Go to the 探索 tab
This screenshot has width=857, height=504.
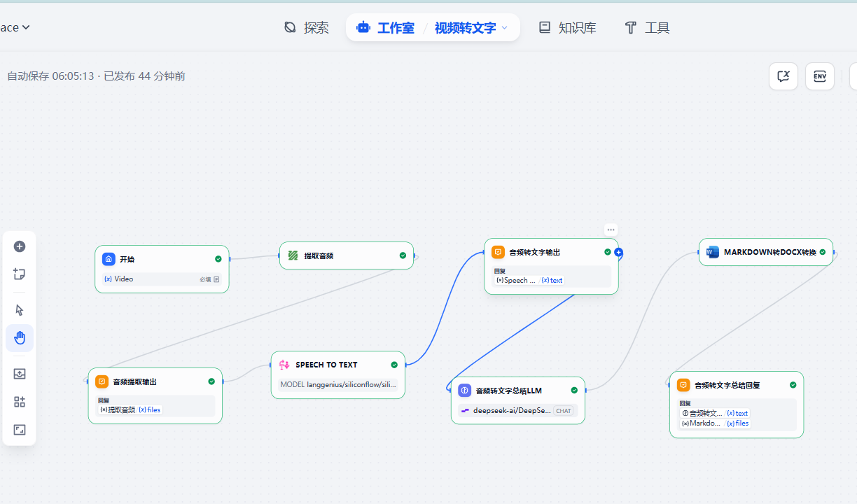click(x=307, y=28)
